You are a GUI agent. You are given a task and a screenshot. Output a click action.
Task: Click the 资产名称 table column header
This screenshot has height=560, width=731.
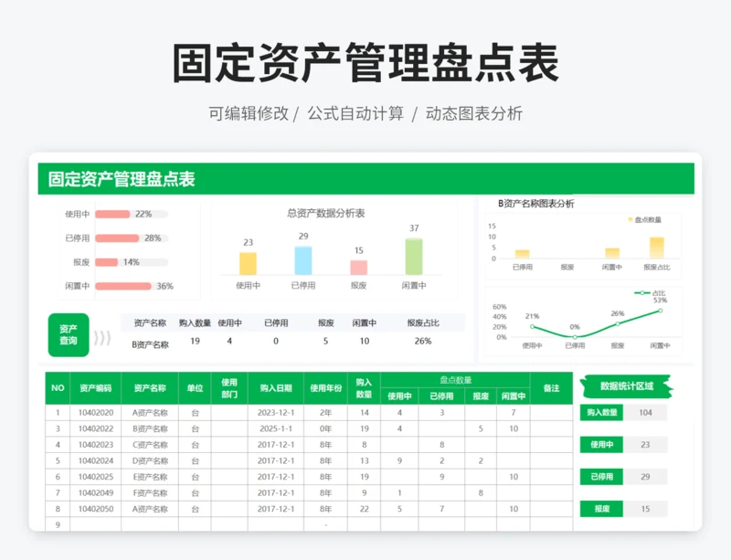(x=150, y=388)
